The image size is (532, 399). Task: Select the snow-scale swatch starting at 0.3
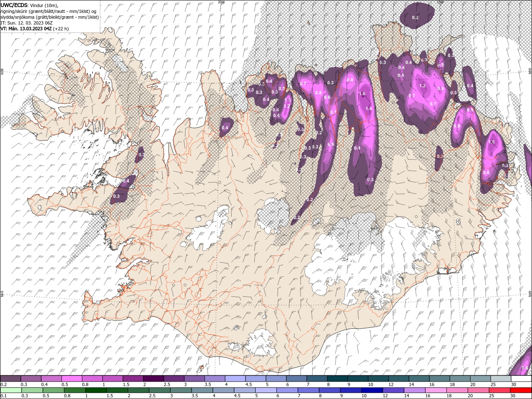31,379
